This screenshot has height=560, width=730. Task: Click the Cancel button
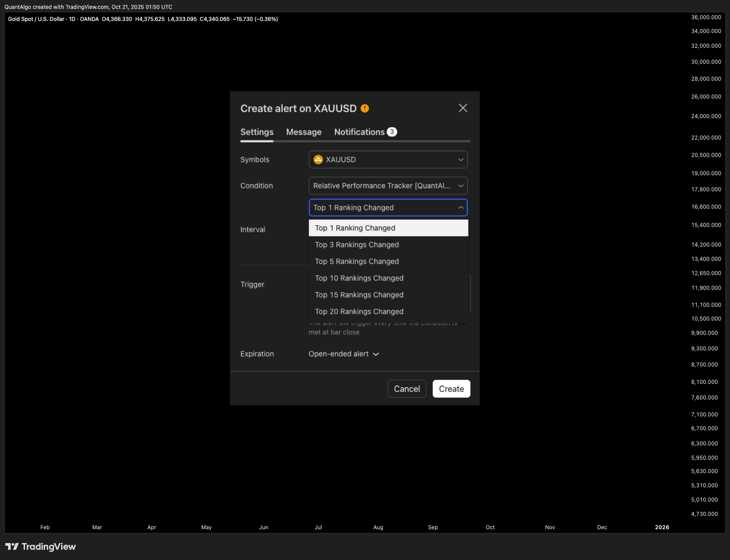407,389
